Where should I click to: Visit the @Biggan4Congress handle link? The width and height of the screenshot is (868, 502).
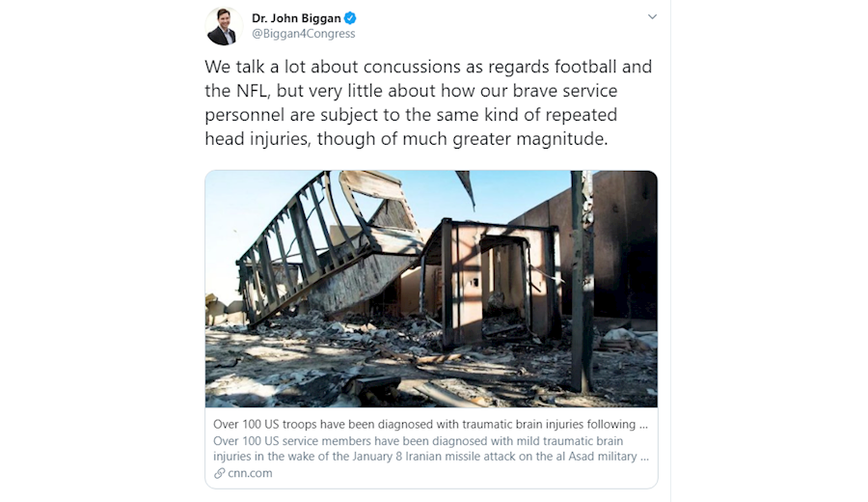(304, 34)
